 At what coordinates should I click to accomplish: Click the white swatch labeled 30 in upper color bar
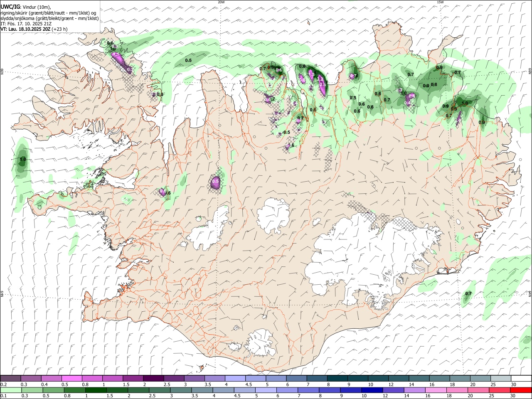tap(521, 378)
